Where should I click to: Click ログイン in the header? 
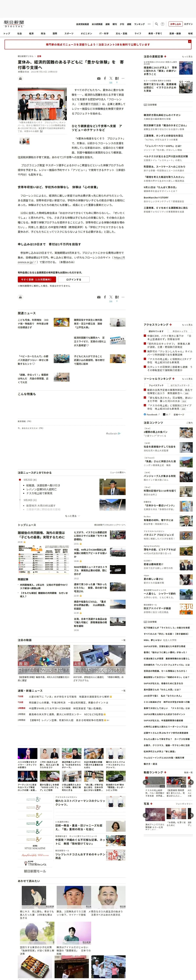pos(188,24)
